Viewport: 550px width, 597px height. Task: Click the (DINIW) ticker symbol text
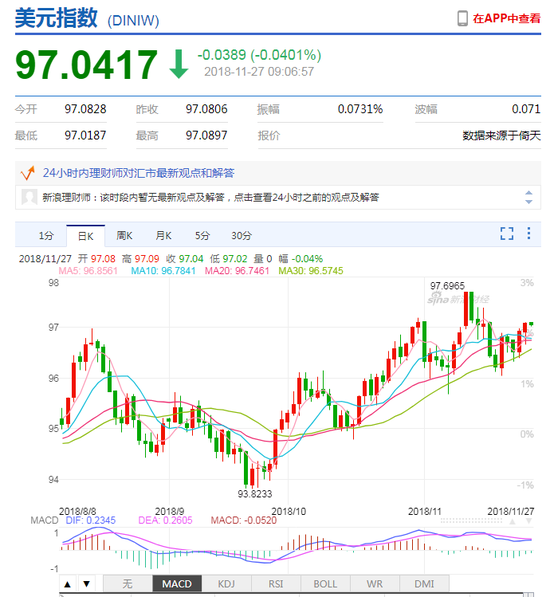[x=133, y=21]
